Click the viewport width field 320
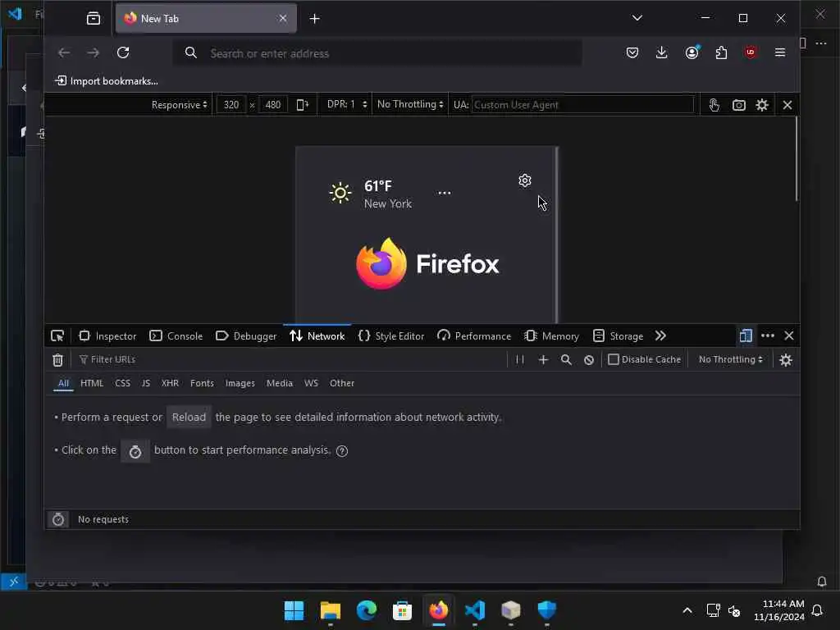The width and height of the screenshot is (840, 630). [231, 105]
